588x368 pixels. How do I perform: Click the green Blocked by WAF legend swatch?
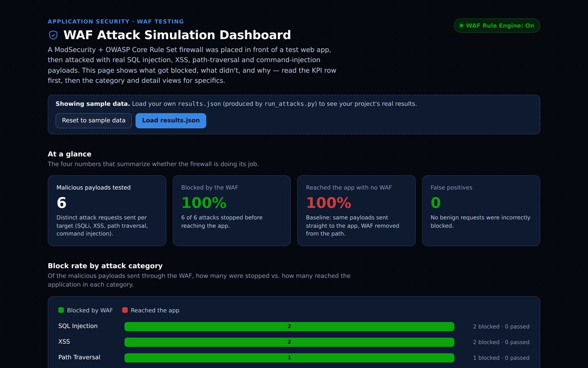(61, 310)
